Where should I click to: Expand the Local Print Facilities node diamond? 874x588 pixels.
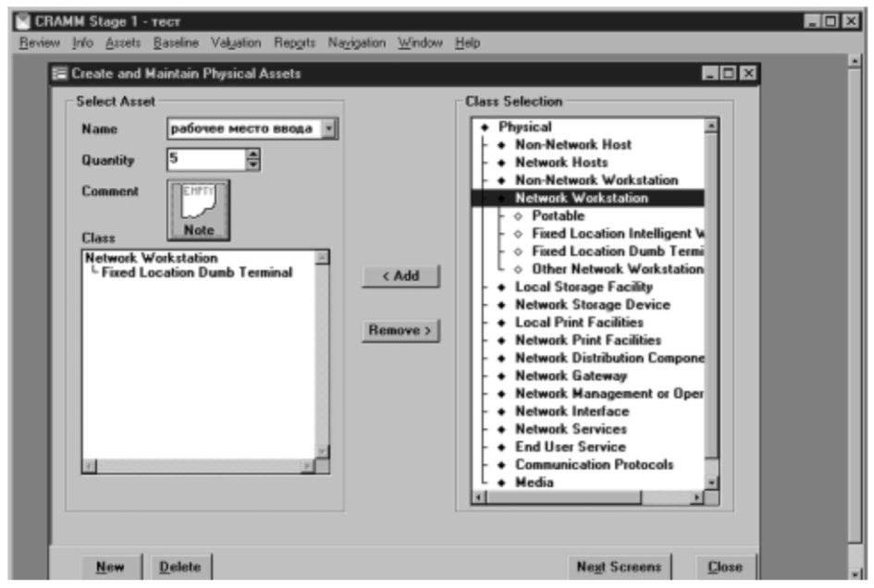[x=501, y=324]
